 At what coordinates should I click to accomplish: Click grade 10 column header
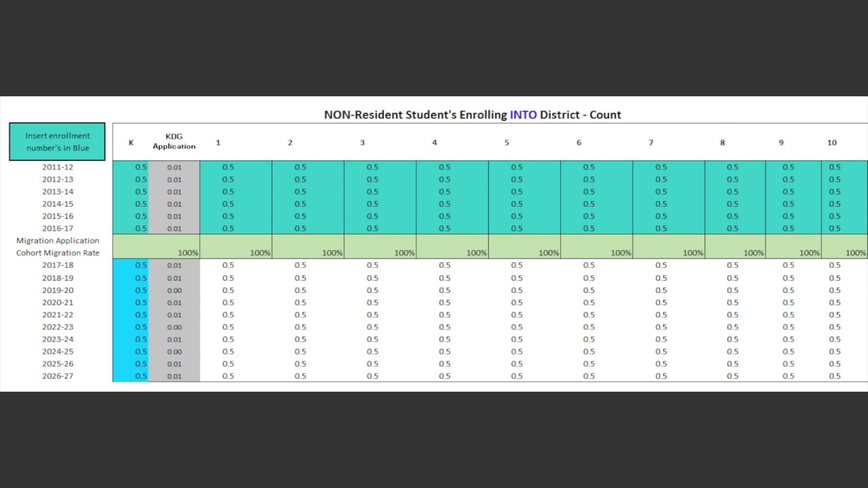(x=831, y=142)
